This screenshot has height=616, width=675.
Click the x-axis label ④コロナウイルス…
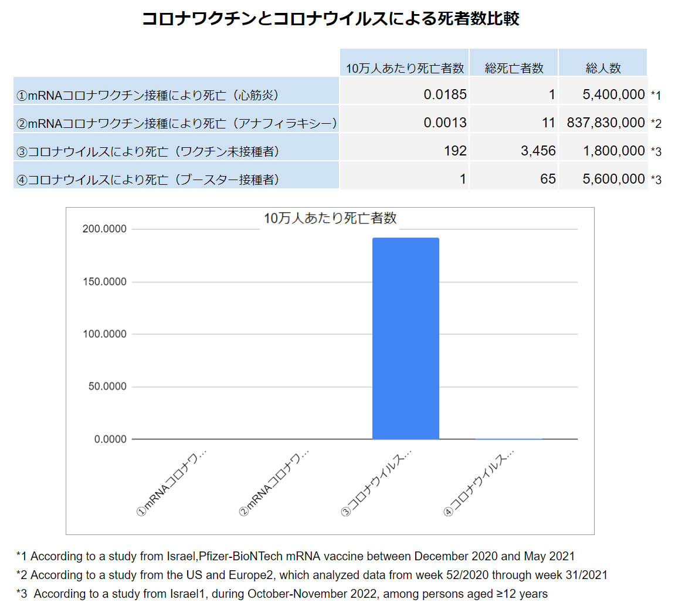tap(479, 482)
